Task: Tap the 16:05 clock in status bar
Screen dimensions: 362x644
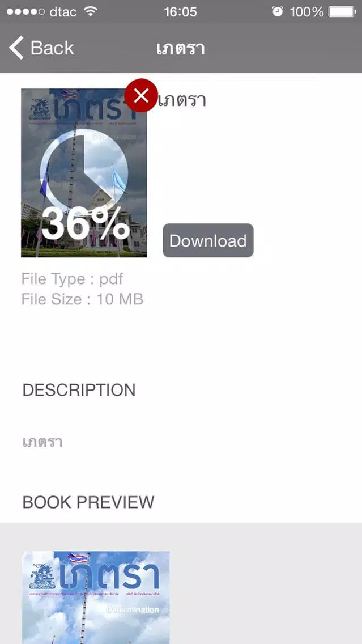Action: coord(180,12)
